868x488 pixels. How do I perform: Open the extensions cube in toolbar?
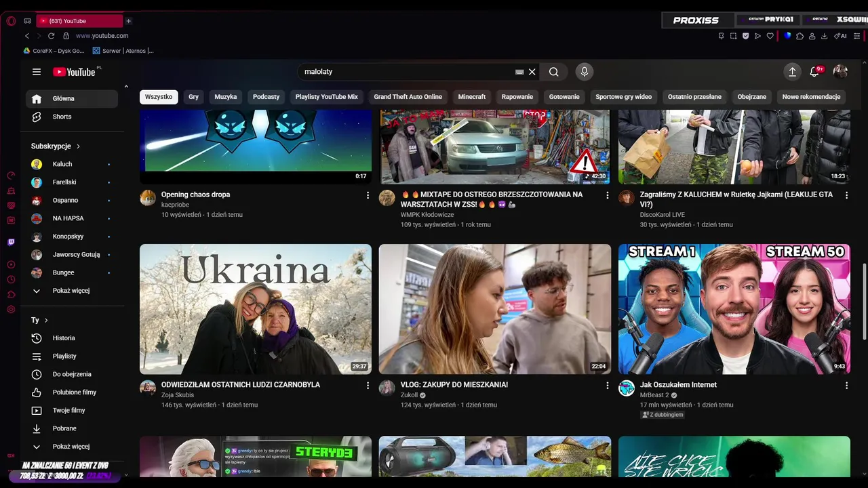coord(800,36)
